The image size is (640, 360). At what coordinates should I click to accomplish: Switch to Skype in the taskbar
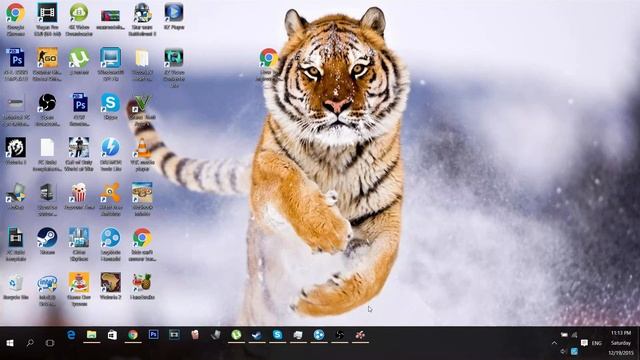click(x=278, y=335)
